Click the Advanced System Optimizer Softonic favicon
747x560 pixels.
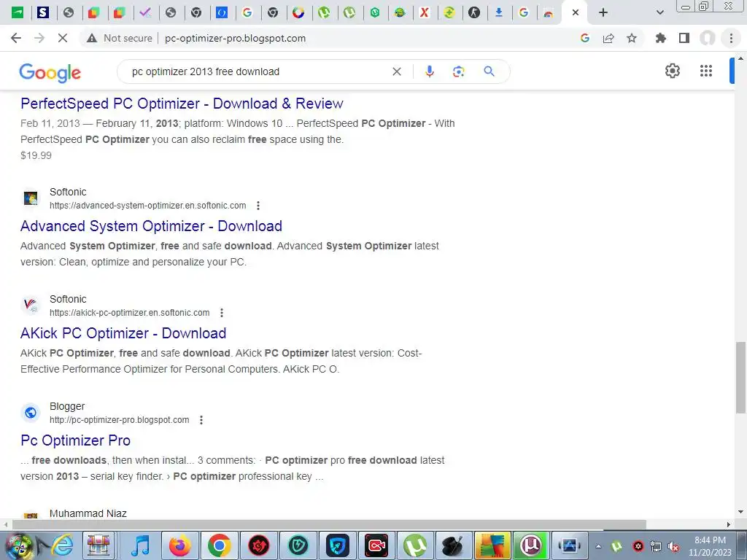point(31,198)
